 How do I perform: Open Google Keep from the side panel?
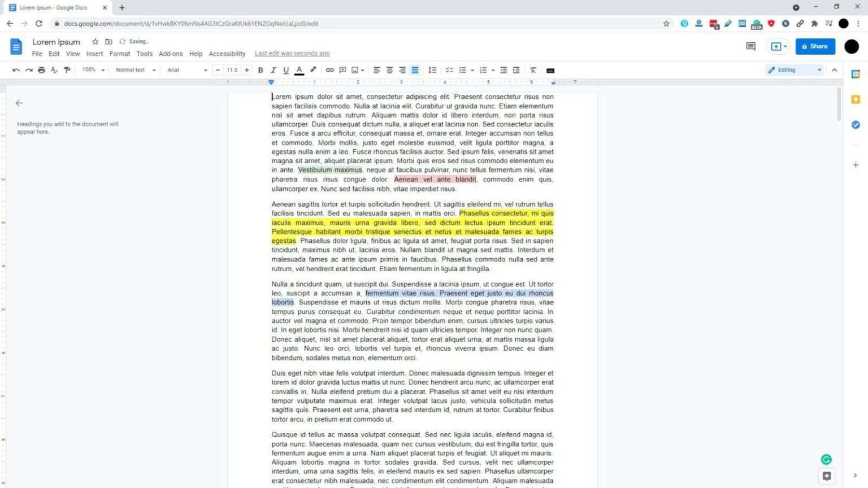point(855,99)
